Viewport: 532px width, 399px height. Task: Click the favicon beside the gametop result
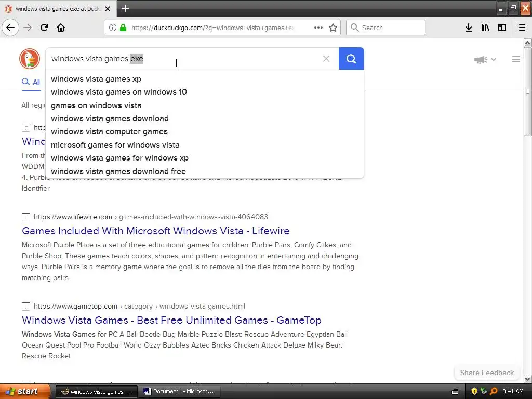coord(26,307)
